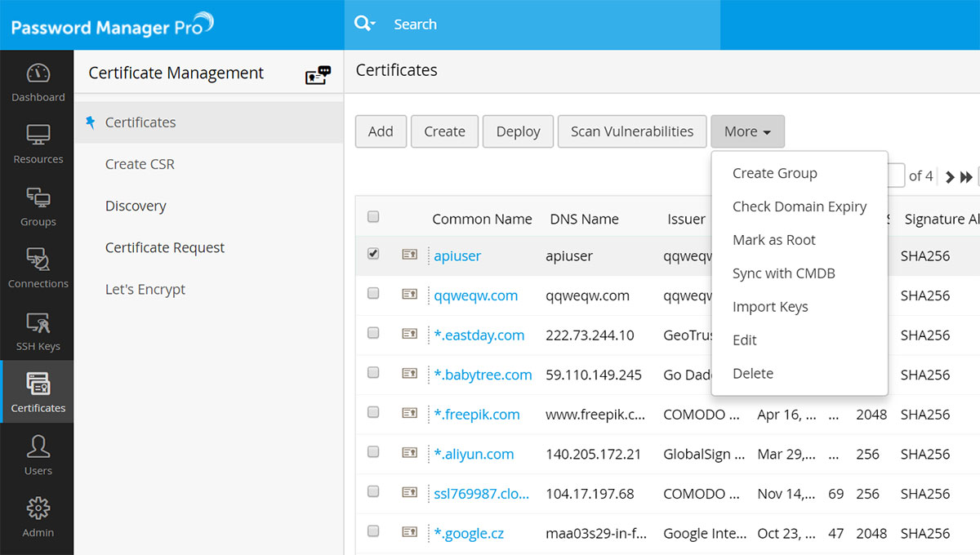The width and height of the screenshot is (980, 555).
Task: Select Import Keys from the More menu
Action: tap(770, 306)
